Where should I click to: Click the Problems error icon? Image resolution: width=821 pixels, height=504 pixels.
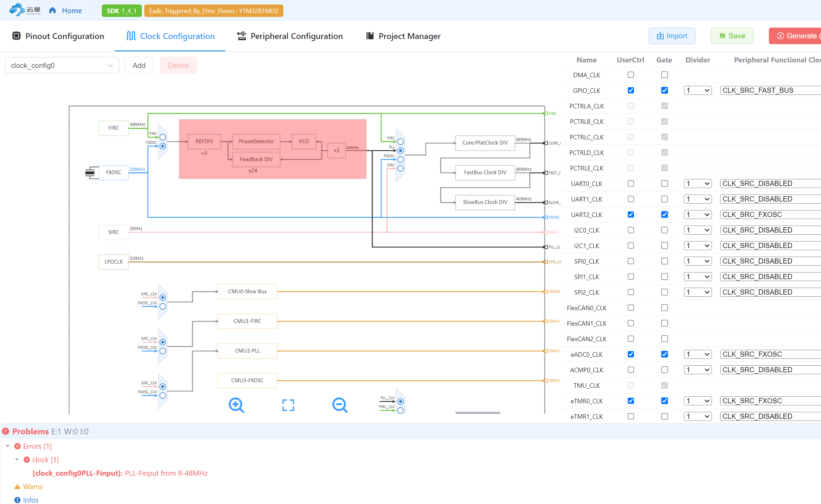(x=6, y=431)
